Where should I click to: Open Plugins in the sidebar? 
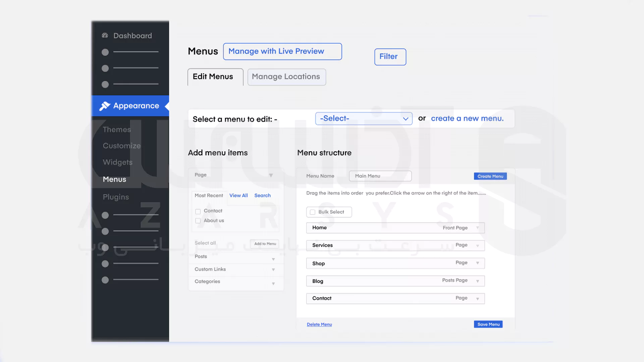pyautogui.click(x=116, y=197)
